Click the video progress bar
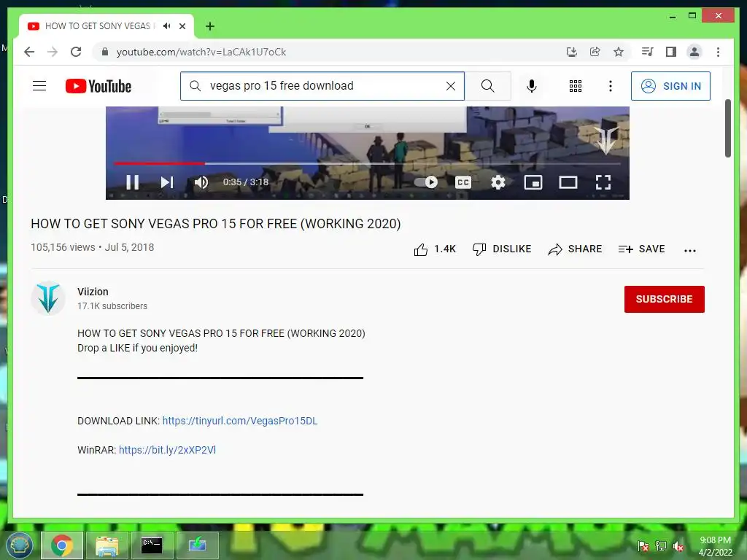Image resolution: width=747 pixels, height=560 pixels. (x=367, y=163)
